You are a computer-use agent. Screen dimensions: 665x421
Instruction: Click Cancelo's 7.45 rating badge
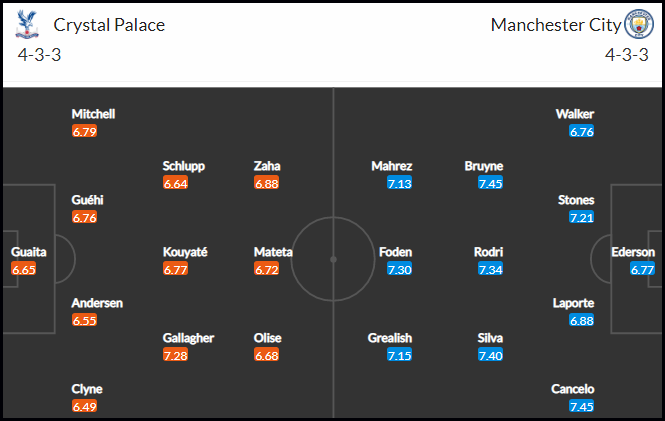click(581, 406)
